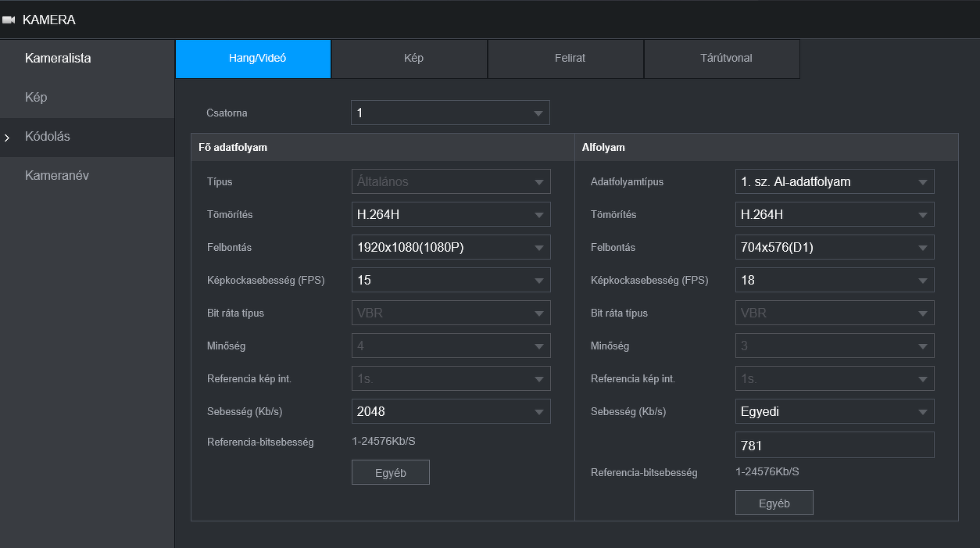
Task: Open main stream Sebesség 2048 dropdown
Action: [450, 411]
